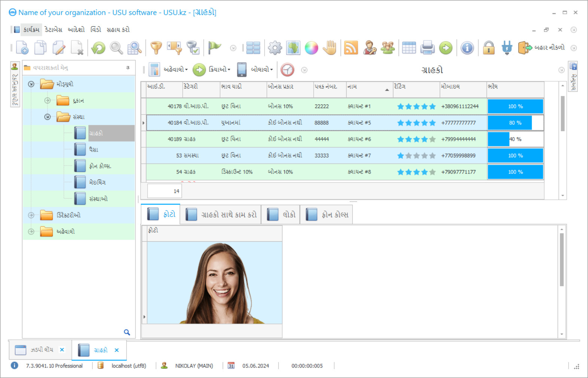Viewport: 588px width, 378px height.
Task: Open the ડેટાબેસ menu
Action: pyautogui.click(x=54, y=30)
